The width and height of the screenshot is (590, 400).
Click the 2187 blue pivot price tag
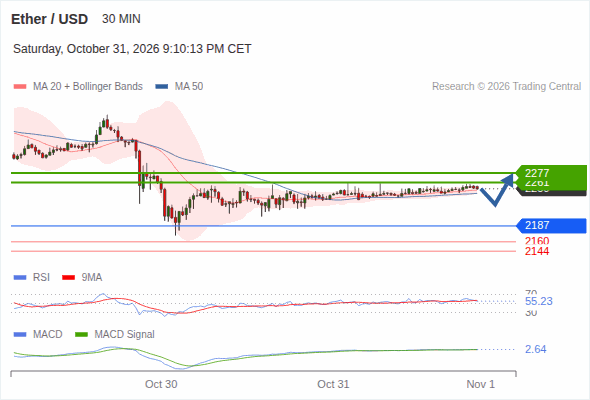551,225
